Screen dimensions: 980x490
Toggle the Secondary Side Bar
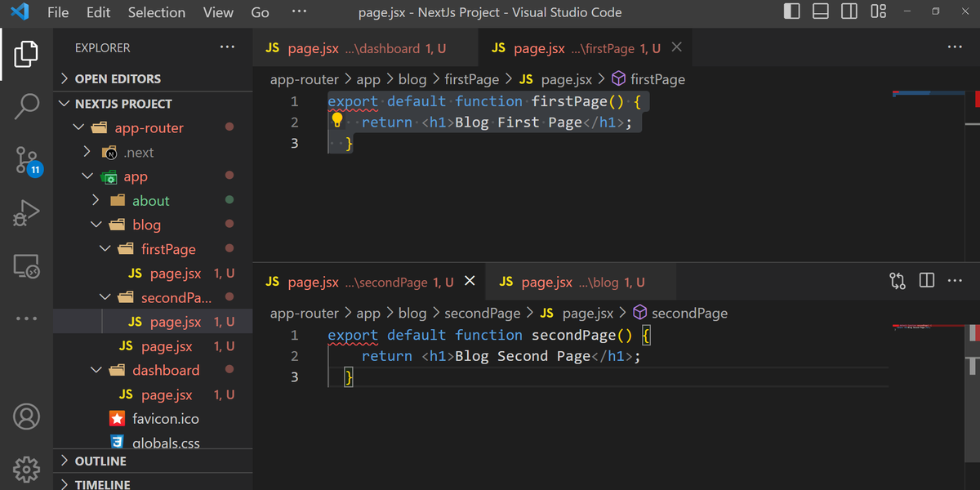point(849,11)
